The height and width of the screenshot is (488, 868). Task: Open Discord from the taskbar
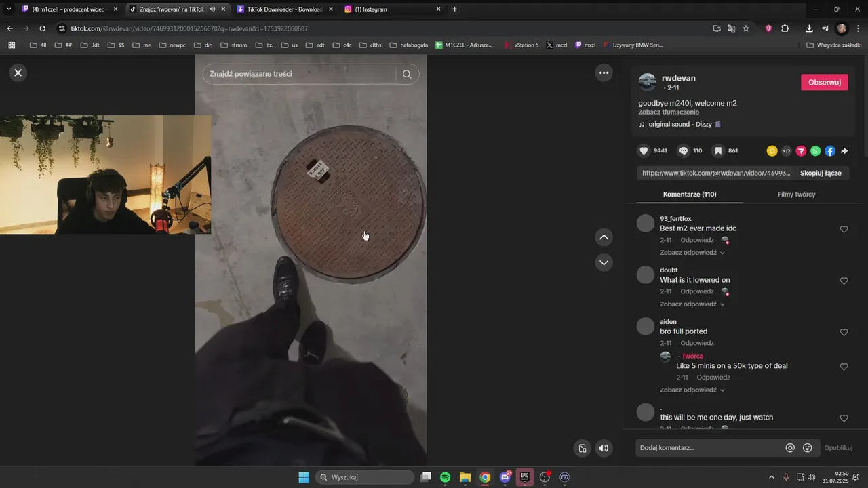pyautogui.click(x=505, y=477)
